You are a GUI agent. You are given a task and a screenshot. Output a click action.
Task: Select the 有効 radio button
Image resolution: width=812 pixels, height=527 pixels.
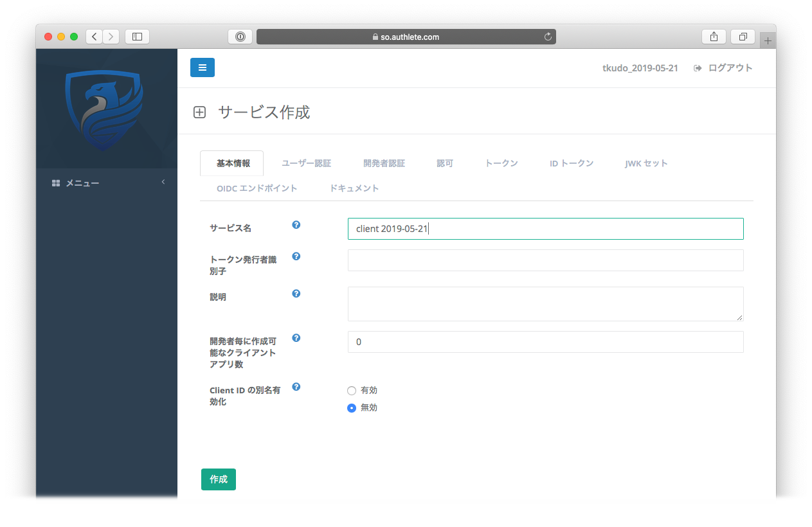click(x=352, y=391)
